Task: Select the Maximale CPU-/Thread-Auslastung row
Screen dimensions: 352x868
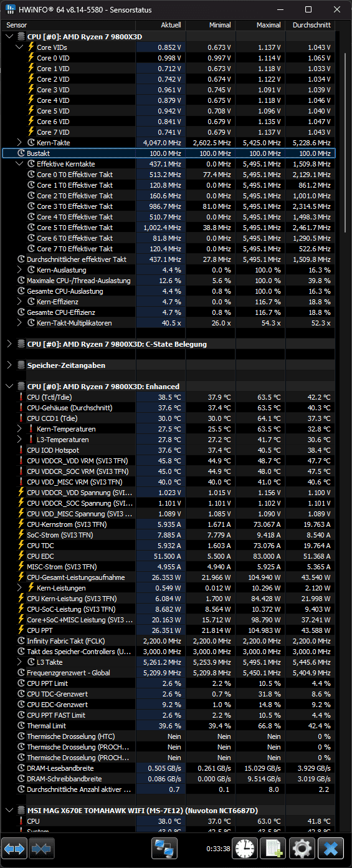Action: [x=169, y=281]
